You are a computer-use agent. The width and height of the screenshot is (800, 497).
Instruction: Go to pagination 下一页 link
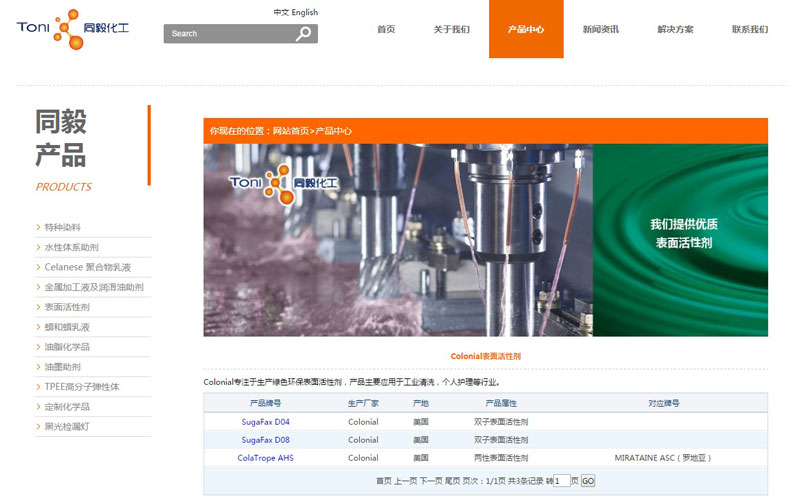pos(431,481)
